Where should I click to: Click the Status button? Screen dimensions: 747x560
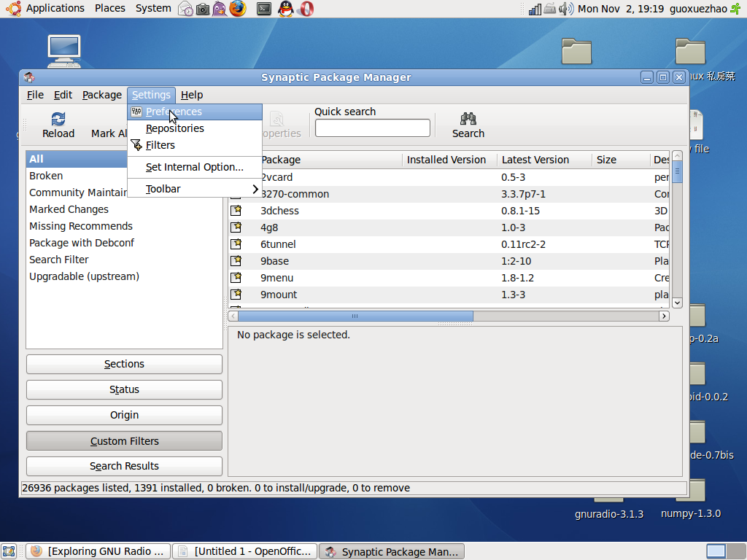(124, 389)
